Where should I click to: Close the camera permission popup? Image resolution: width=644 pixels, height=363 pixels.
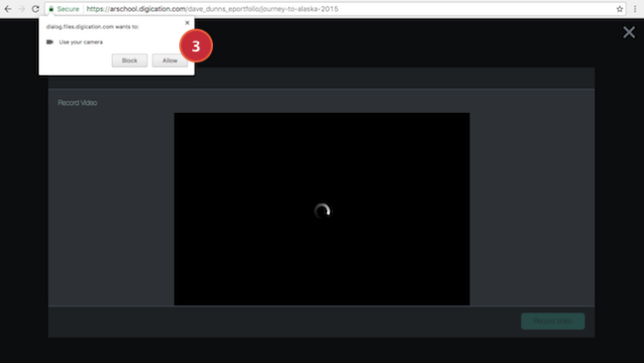(187, 23)
